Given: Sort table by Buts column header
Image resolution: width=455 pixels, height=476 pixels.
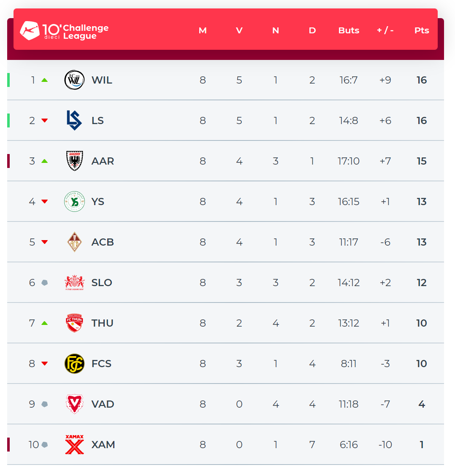Looking at the screenshot, I should 349,30.
